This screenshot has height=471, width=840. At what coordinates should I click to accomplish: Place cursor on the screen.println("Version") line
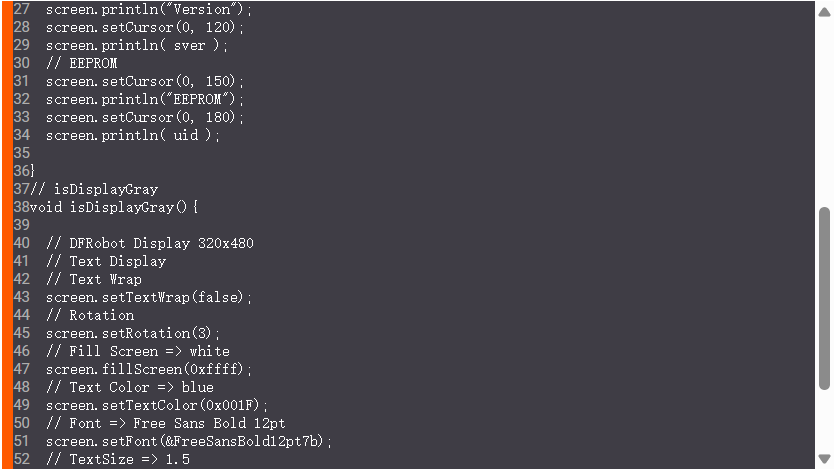(149, 9)
